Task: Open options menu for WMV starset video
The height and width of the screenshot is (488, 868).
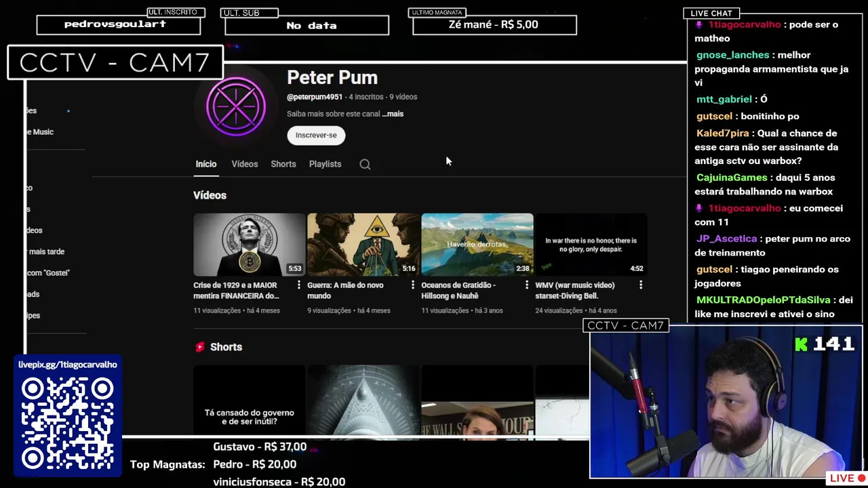Action: (640, 285)
